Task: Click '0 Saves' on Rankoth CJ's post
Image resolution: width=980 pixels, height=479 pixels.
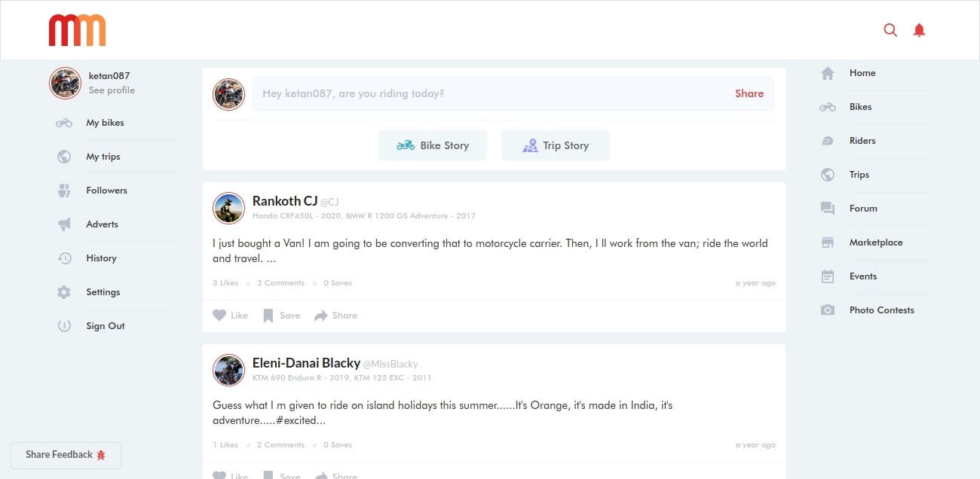Action: pos(338,283)
